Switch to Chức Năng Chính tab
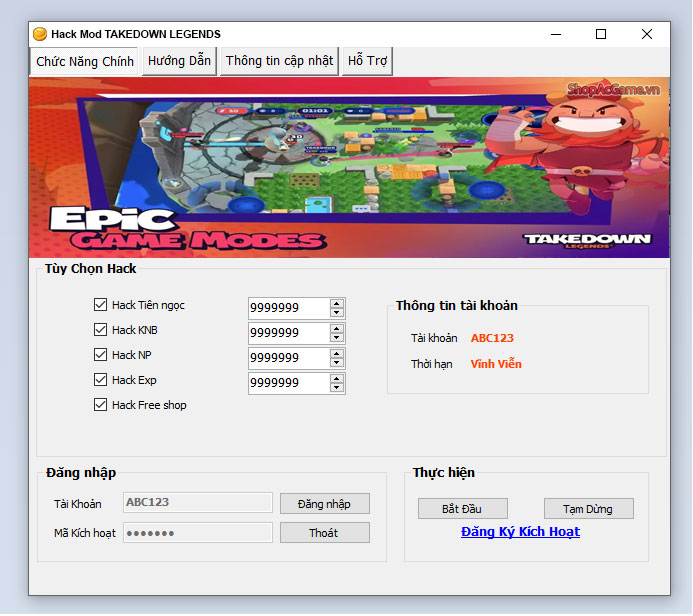Screen dimensions: 693x616 (x=84, y=61)
